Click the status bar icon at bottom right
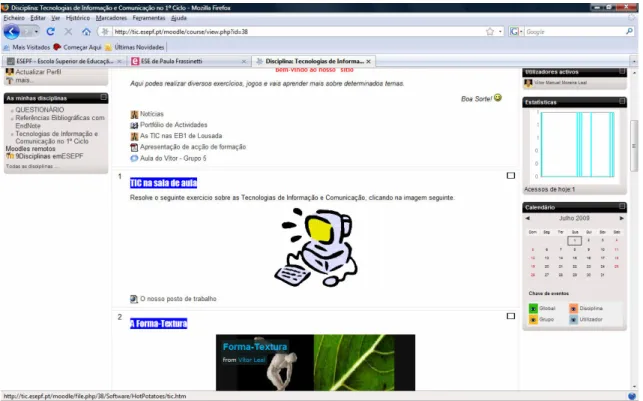Screen dimensions: 643x401 pos(632,396)
